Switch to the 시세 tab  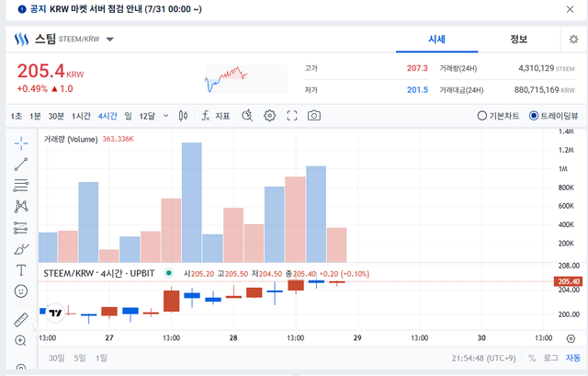click(437, 39)
